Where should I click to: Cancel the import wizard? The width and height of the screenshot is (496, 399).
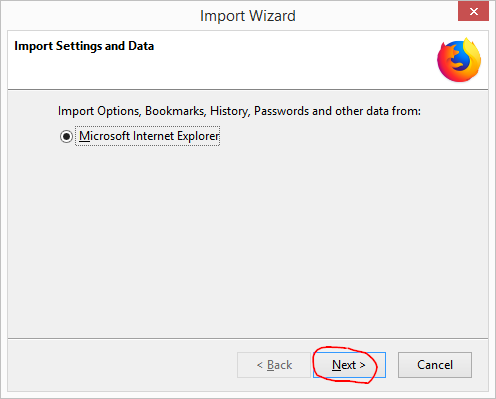tap(435, 365)
